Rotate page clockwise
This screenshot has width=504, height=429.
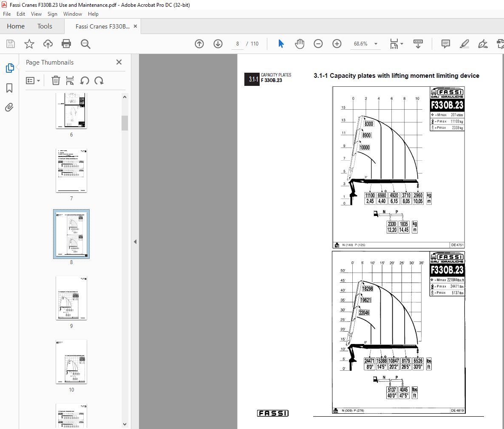tap(99, 80)
